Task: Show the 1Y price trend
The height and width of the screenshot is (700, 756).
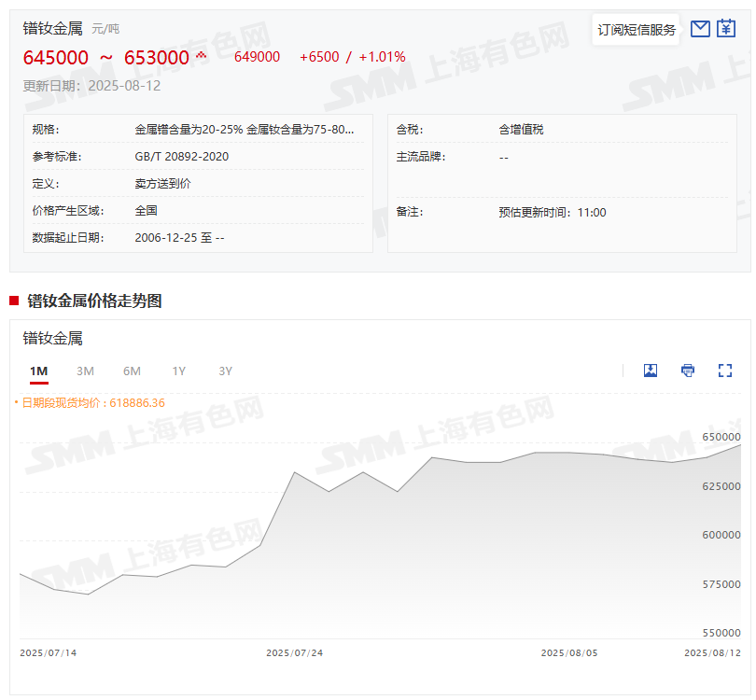Action: pyautogui.click(x=178, y=371)
